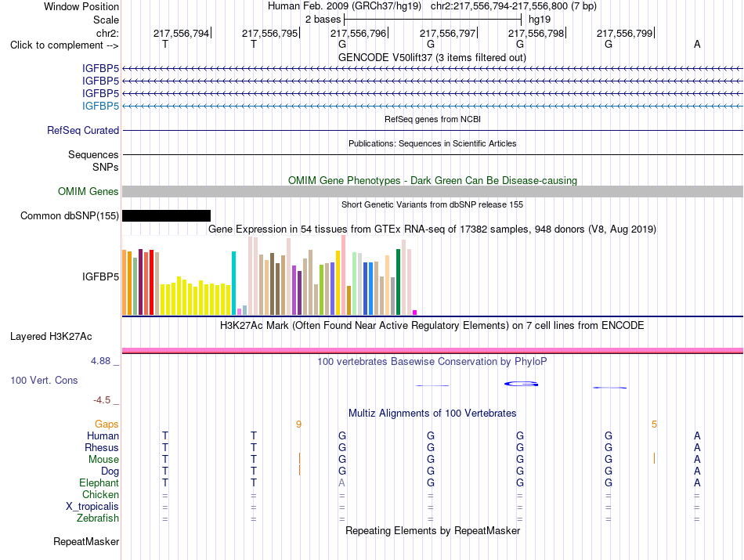Viewport: 744px width, 560px height.
Task: Click the Elephant species label
Action: [x=99, y=482]
